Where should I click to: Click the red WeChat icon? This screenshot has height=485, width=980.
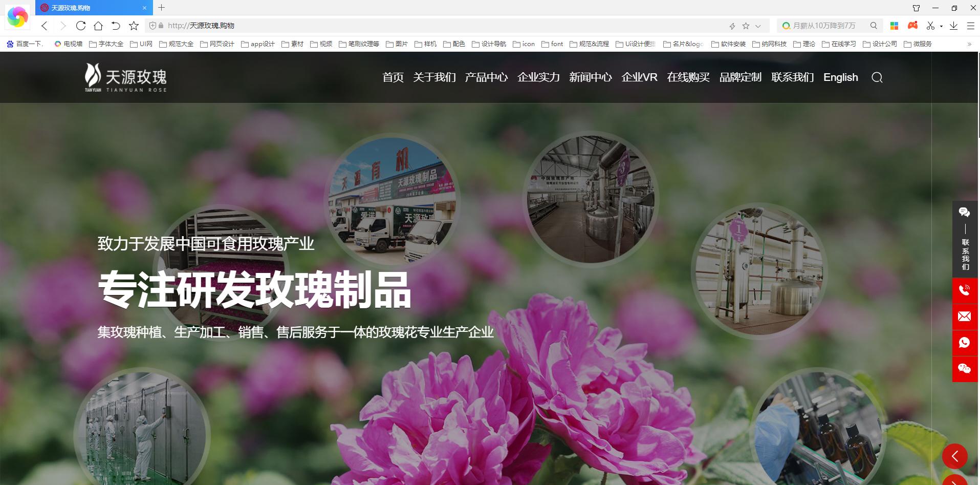point(965,369)
